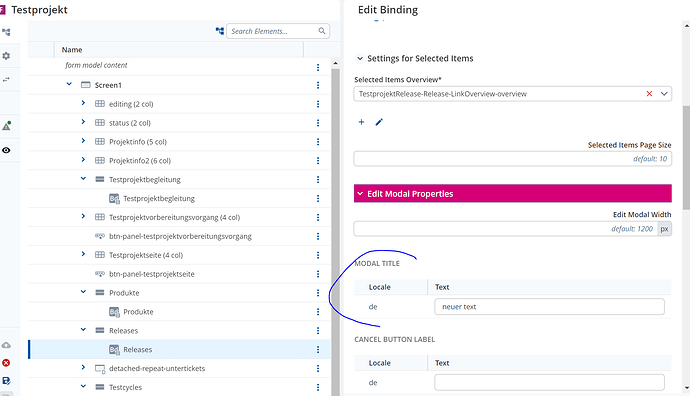Click Modal Title text field 'neuer text'

click(x=549, y=307)
